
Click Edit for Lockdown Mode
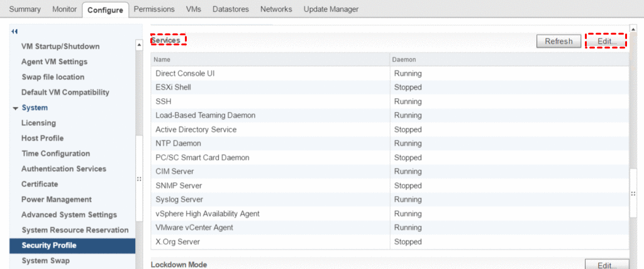[607, 265]
